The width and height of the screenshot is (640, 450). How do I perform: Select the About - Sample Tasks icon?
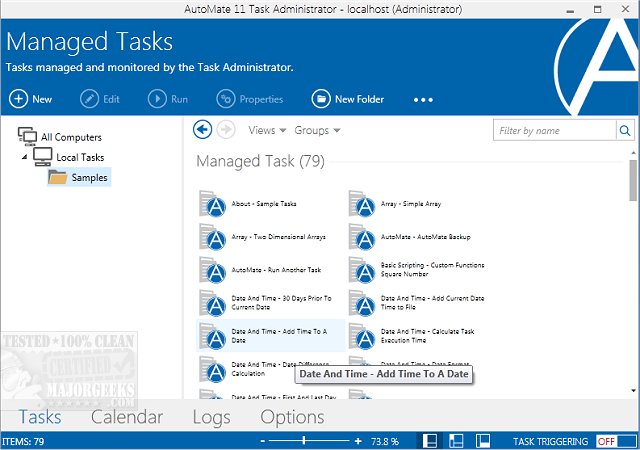tap(212, 203)
